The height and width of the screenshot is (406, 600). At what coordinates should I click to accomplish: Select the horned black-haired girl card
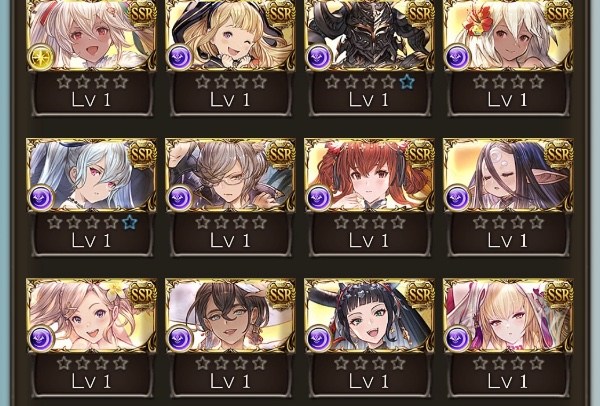tap(369, 315)
